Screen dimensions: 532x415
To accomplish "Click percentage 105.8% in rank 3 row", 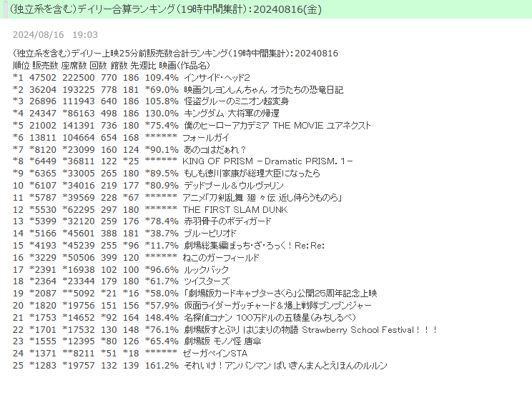I will pyautogui.click(x=162, y=101).
